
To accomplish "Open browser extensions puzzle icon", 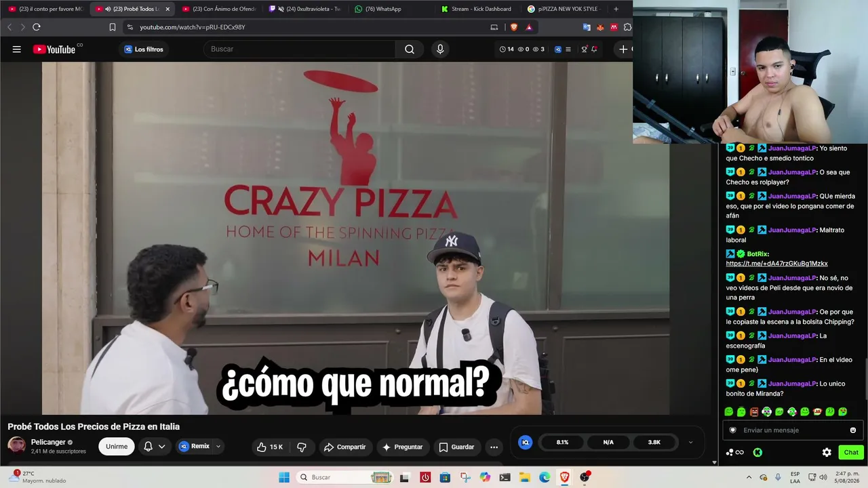I will 627,27.
